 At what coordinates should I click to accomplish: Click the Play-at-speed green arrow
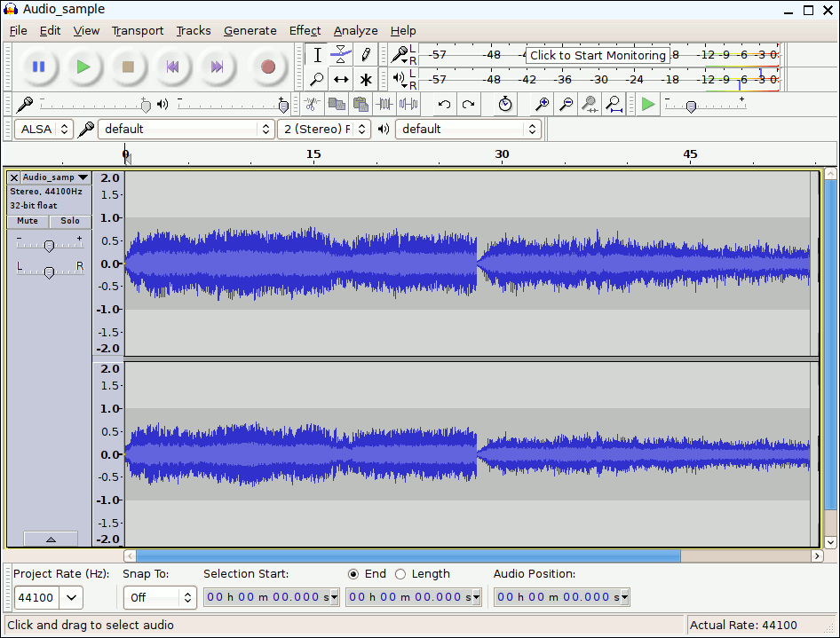coord(648,104)
